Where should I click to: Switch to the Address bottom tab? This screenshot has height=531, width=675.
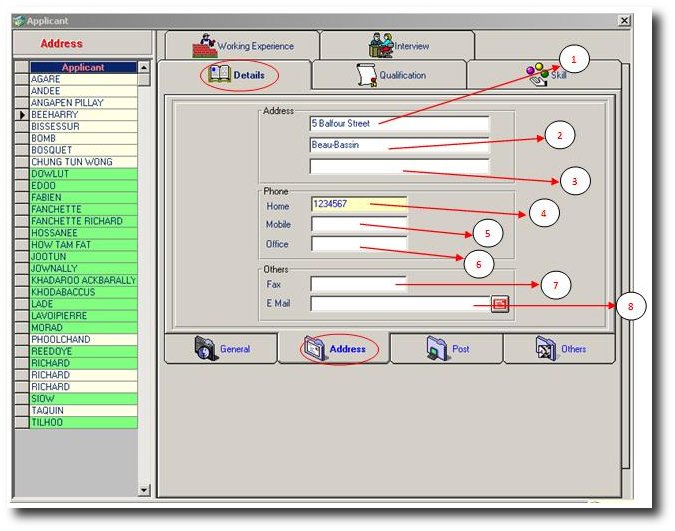[x=334, y=349]
